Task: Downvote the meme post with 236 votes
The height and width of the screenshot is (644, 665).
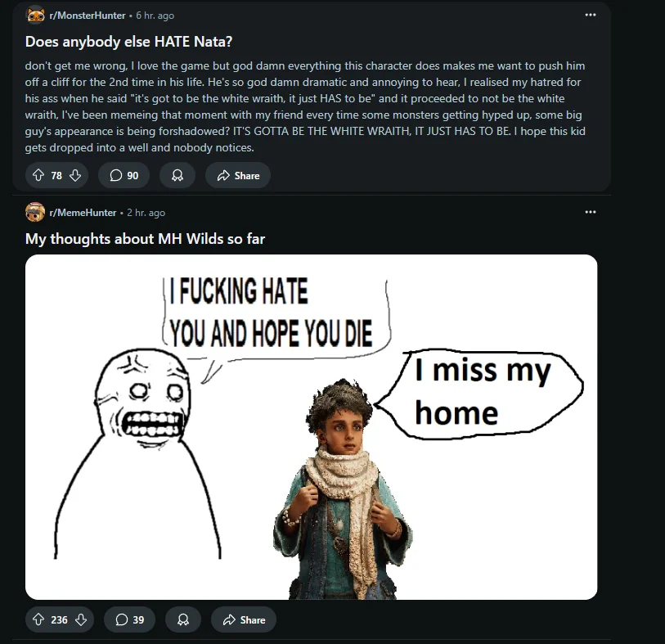Action: (81, 619)
